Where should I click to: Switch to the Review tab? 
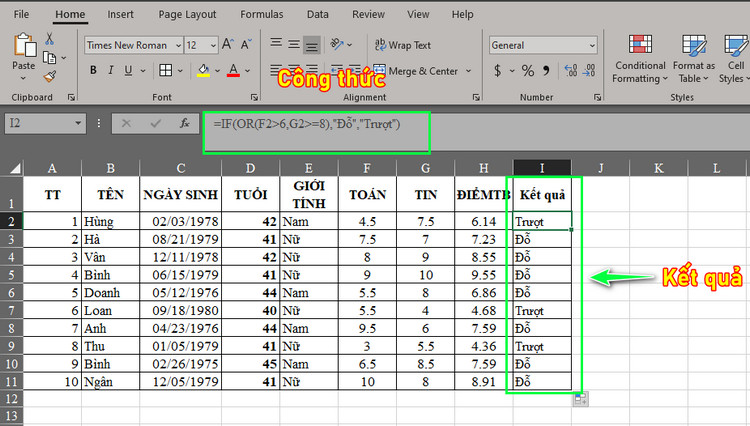tap(368, 14)
